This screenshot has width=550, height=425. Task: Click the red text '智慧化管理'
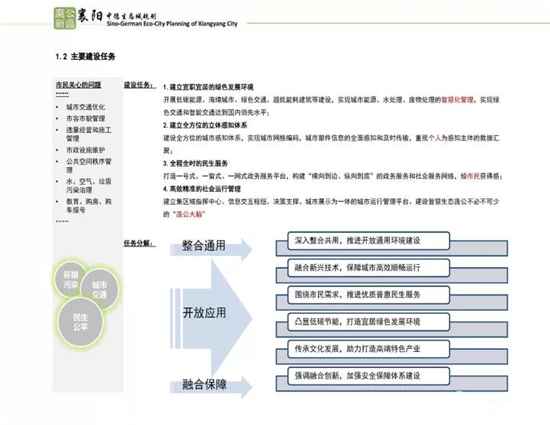click(x=457, y=100)
